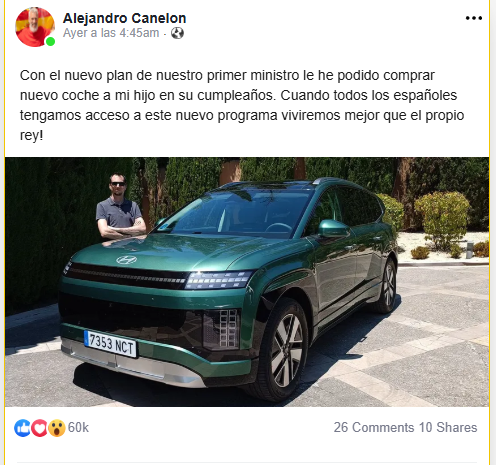Open the three-dot post options menu
The height and width of the screenshot is (465, 496).
click(474, 18)
